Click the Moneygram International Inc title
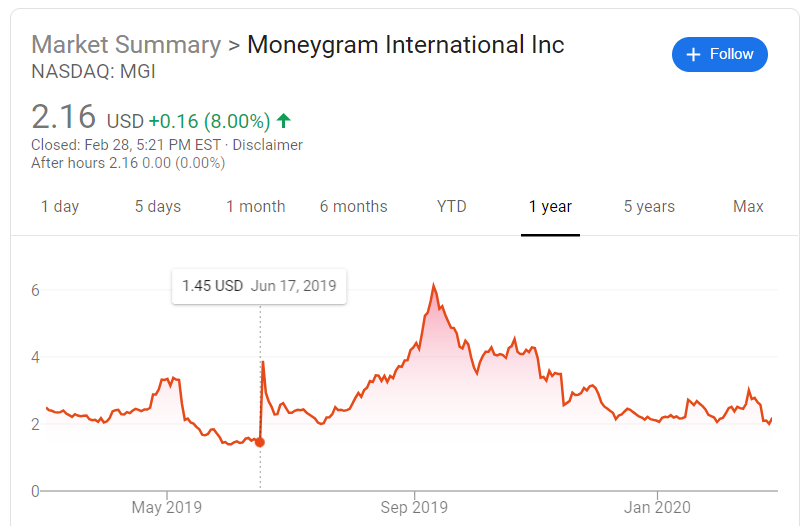This screenshot has width=810, height=526. [x=405, y=45]
